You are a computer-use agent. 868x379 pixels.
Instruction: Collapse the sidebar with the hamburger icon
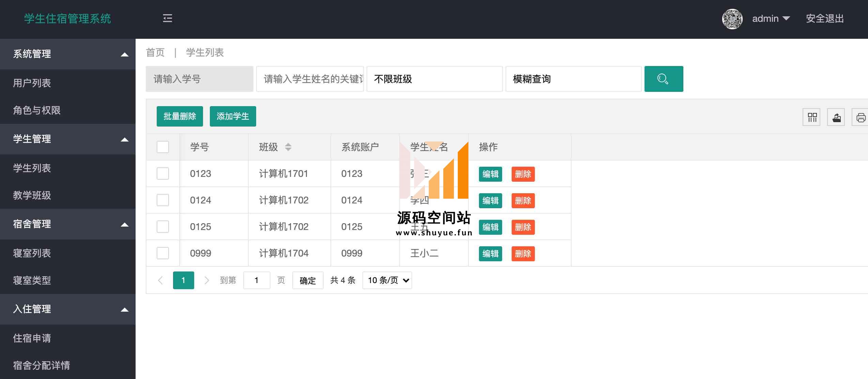[167, 18]
